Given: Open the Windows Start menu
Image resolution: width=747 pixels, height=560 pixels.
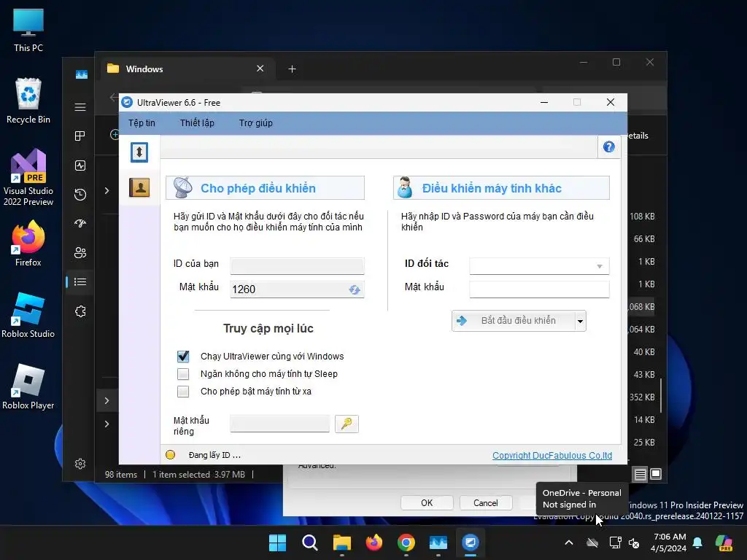Looking at the screenshot, I should 277,542.
